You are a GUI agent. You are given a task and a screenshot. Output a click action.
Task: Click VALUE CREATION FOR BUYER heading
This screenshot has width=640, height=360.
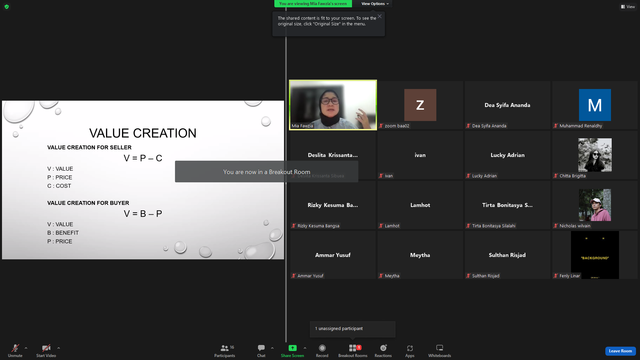pos(88,203)
